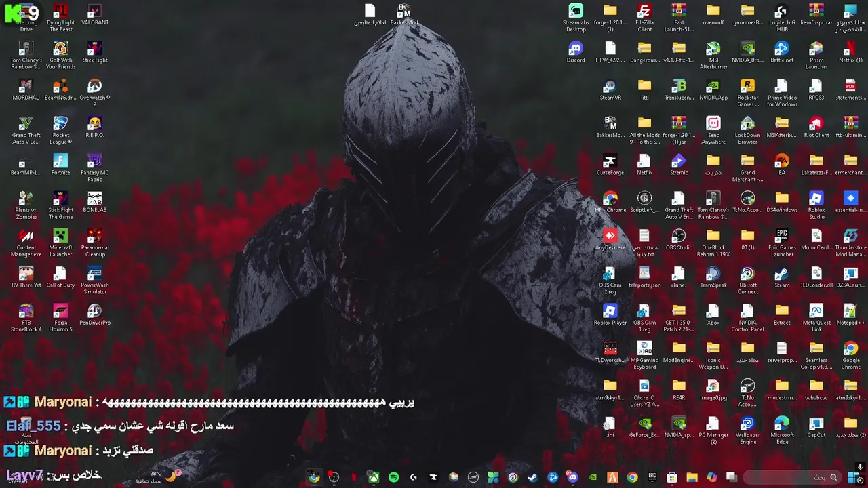The width and height of the screenshot is (868, 488).
Task: Open the BeamNG.drive shortcut
Action: tap(60, 90)
